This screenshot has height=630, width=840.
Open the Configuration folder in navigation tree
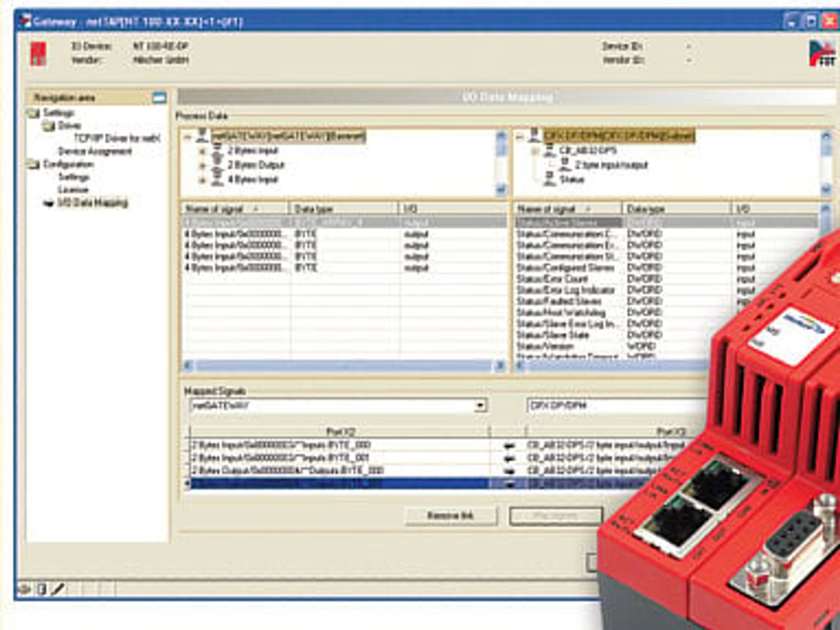(68, 164)
